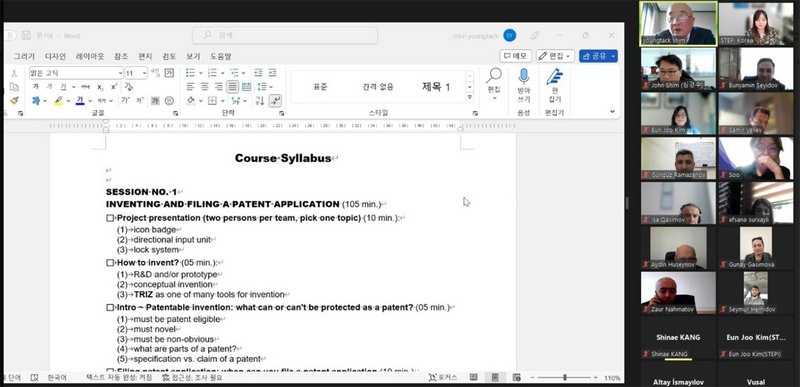Open the underline style dropdown arrow
The height and width of the screenshot is (387, 800).
coord(73,87)
